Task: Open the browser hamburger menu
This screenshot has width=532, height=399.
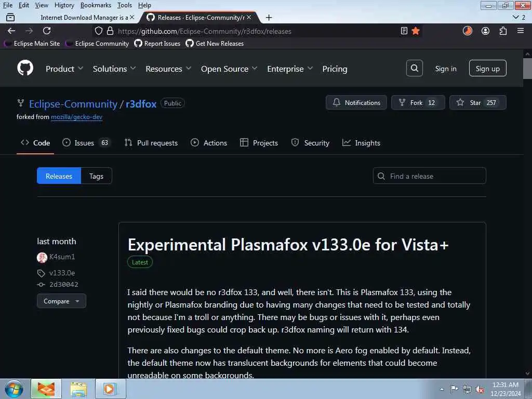Action: coord(521,31)
